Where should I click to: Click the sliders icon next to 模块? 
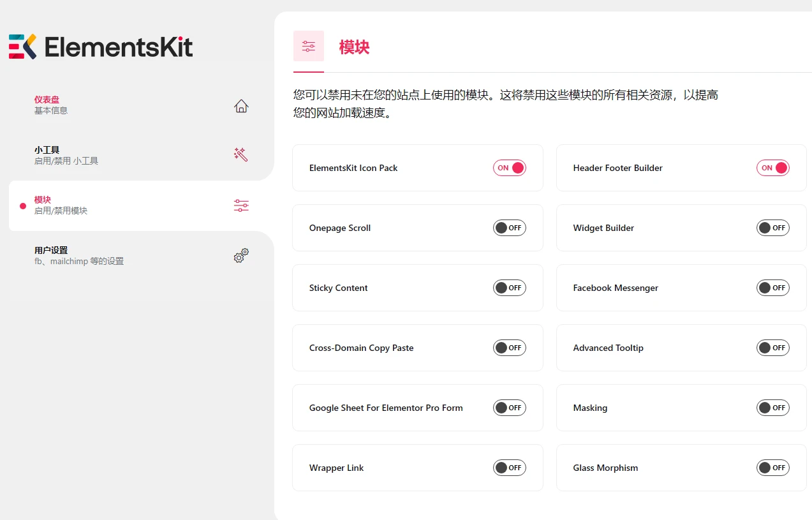point(241,205)
